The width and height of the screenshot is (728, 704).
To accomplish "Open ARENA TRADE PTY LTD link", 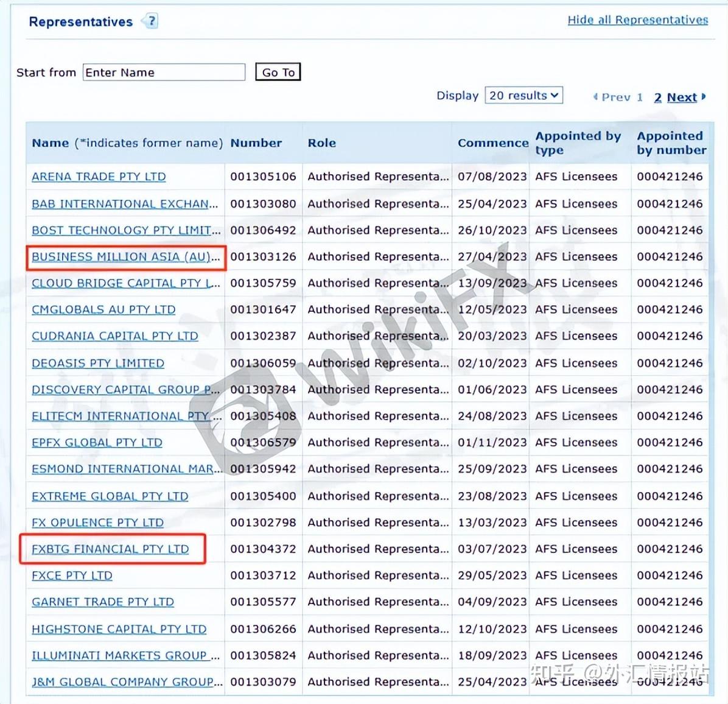I will [x=99, y=177].
